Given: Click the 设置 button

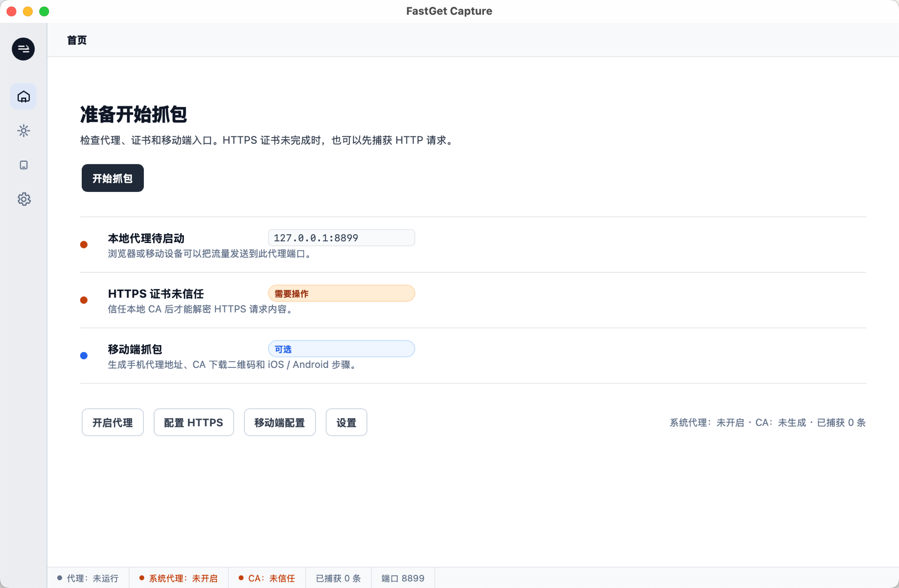Looking at the screenshot, I should tap(346, 422).
